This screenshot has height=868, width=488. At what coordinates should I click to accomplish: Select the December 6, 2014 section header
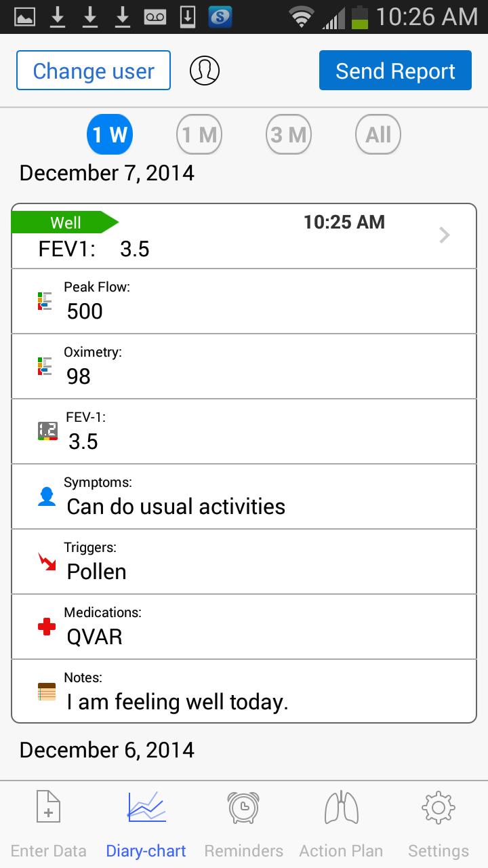106,749
